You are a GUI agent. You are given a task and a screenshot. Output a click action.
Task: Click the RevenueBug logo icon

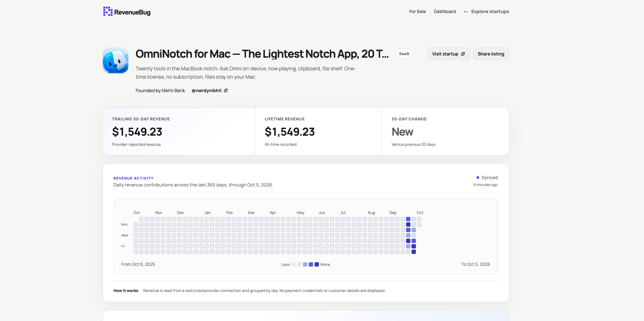tap(108, 11)
